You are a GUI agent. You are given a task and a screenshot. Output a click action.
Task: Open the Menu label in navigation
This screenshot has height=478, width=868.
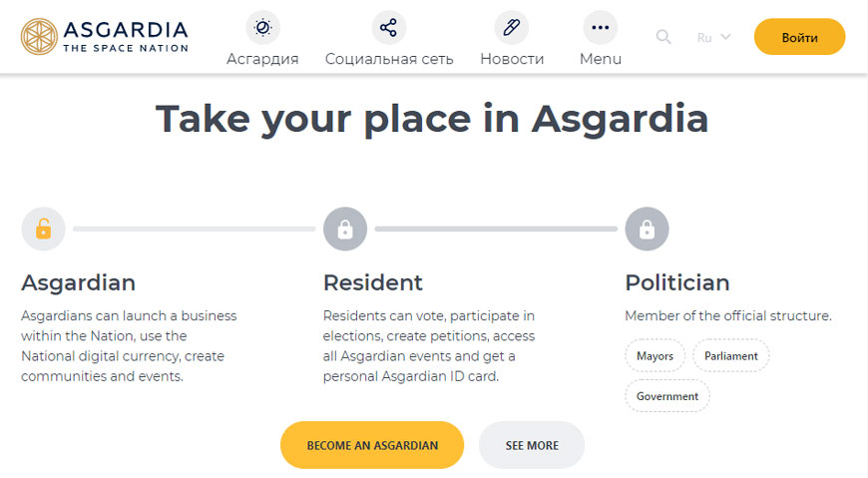[601, 59]
